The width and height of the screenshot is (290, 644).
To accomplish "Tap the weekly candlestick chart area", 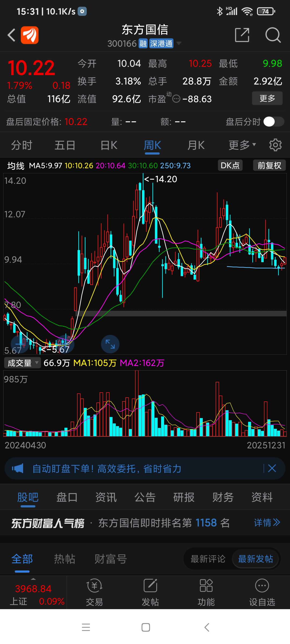I will tap(145, 264).
